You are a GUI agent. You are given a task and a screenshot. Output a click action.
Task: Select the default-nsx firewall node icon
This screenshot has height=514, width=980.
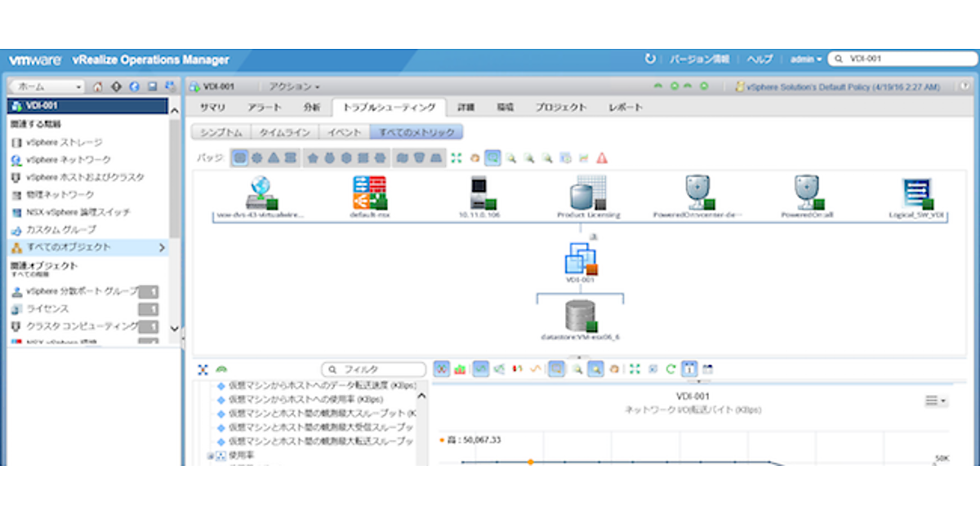pyautogui.click(x=369, y=193)
